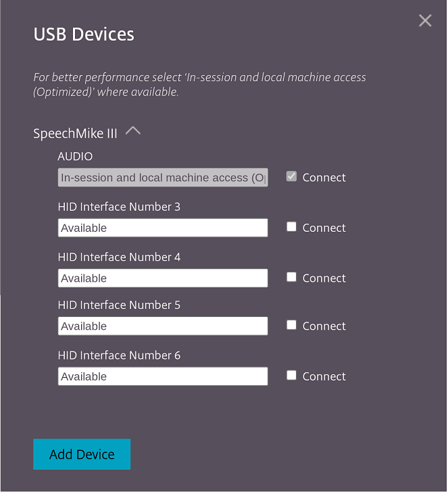Viewport: 448px width, 492px height.
Task: Click the SpeechMike III device name
Action: tap(75, 134)
